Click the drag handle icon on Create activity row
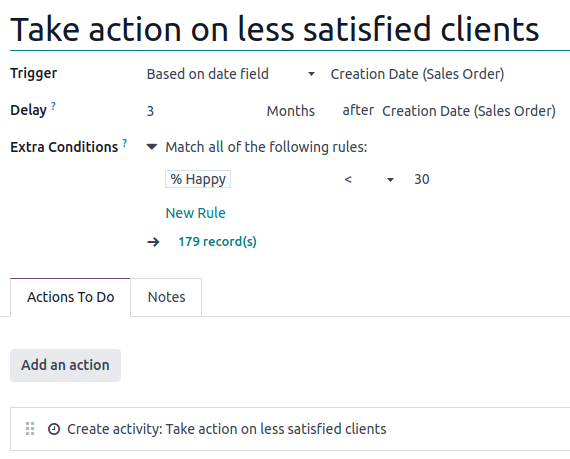This screenshot has height=459, width=570. pos(30,429)
